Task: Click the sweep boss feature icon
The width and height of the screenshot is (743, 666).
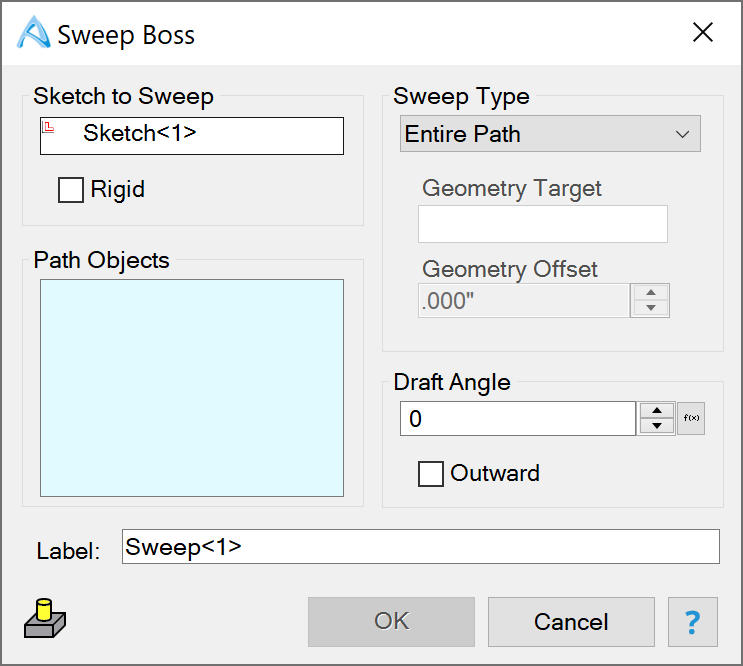Action: coord(45,619)
